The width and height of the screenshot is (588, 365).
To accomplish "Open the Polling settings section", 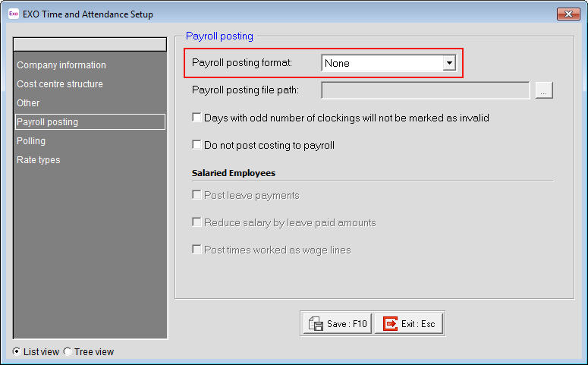I will pyautogui.click(x=90, y=141).
